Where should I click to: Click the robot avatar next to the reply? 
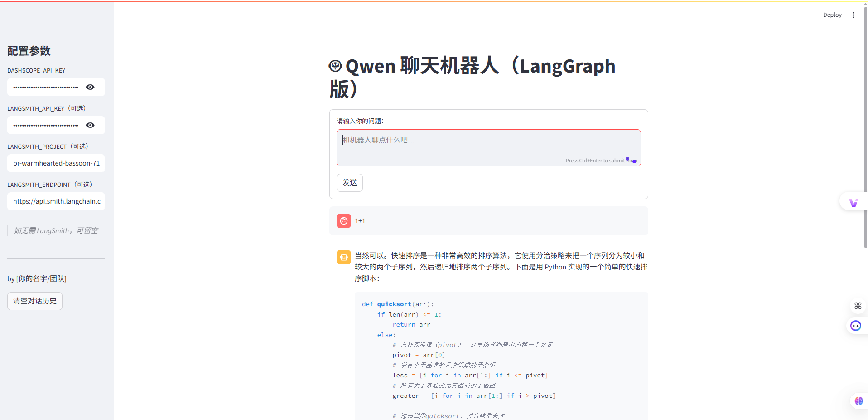point(343,257)
